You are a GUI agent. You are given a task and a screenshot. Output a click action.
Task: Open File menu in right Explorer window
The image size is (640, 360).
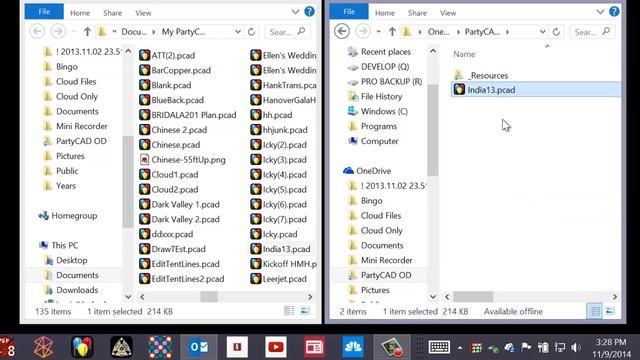coord(349,12)
